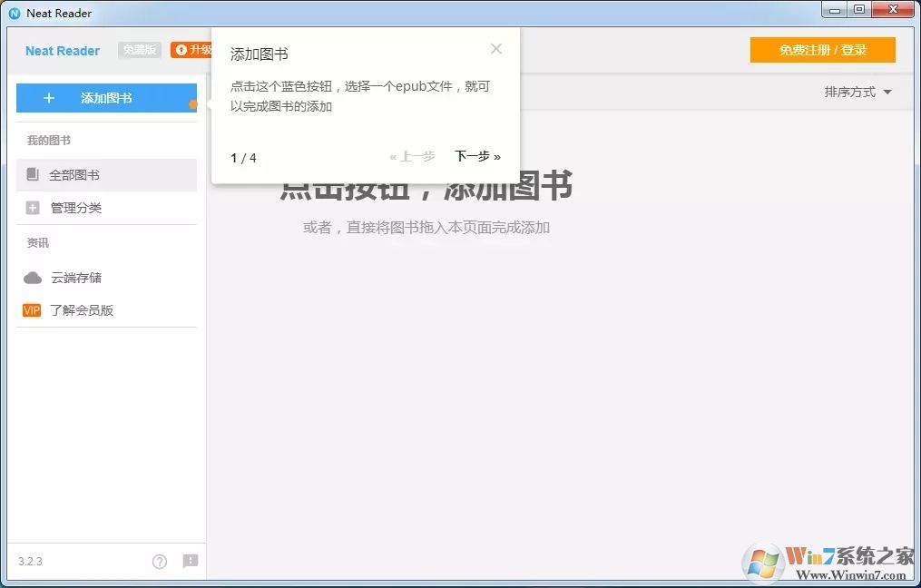Image resolution: width=921 pixels, height=588 pixels.
Task: Close the Neat Reader window
Action: [x=893, y=10]
